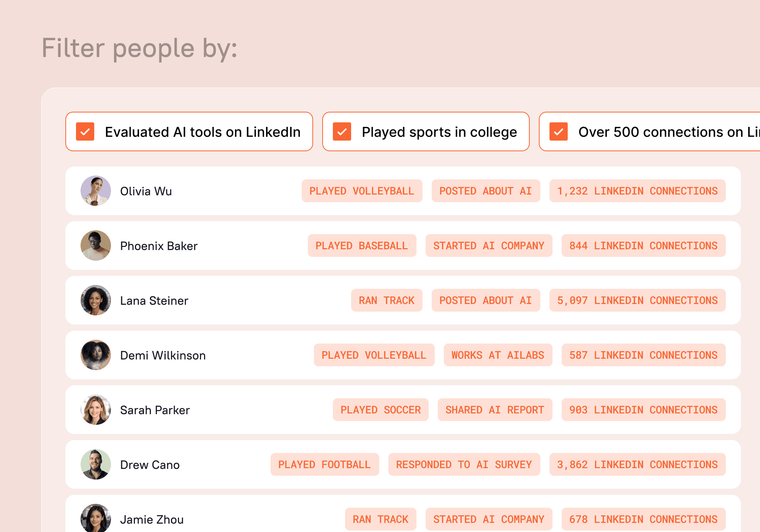This screenshot has height=532, width=760.
Task: Open Olivia Wu's profile avatar
Action: pos(96,191)
